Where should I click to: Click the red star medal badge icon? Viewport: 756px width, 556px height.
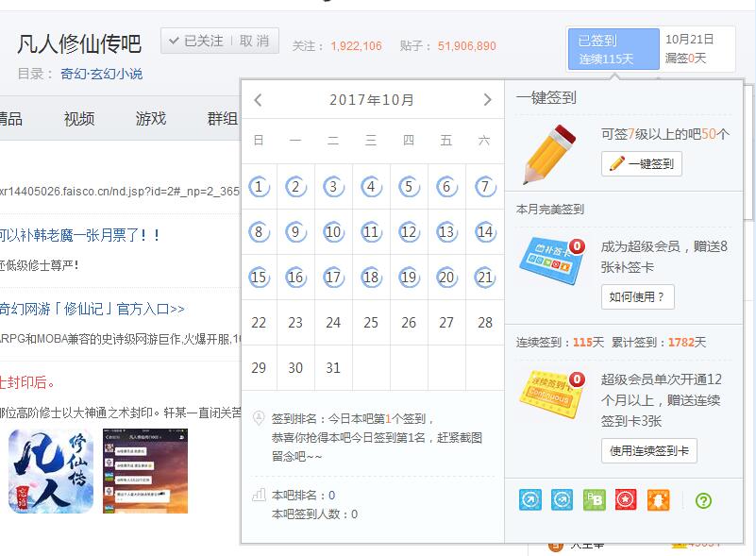[626, 499]
